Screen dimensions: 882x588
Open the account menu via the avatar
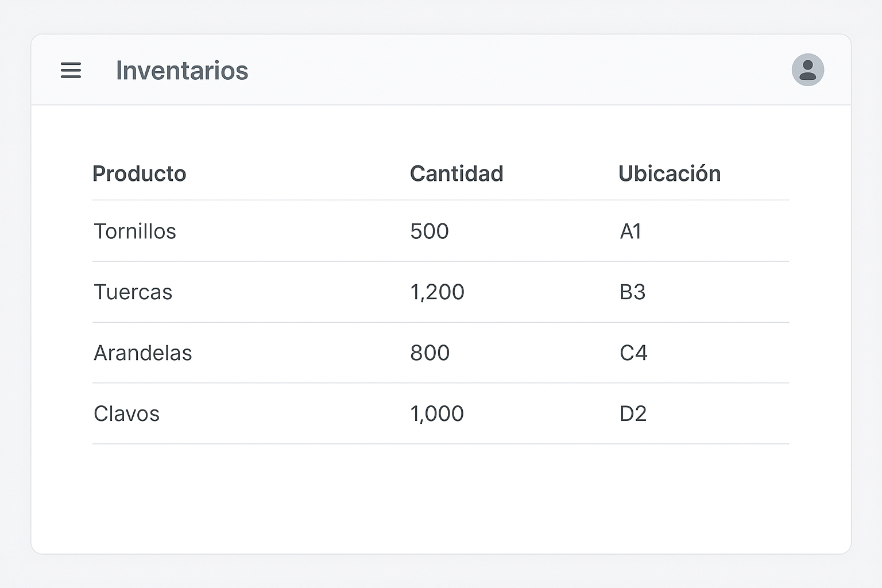click(807, 69)
